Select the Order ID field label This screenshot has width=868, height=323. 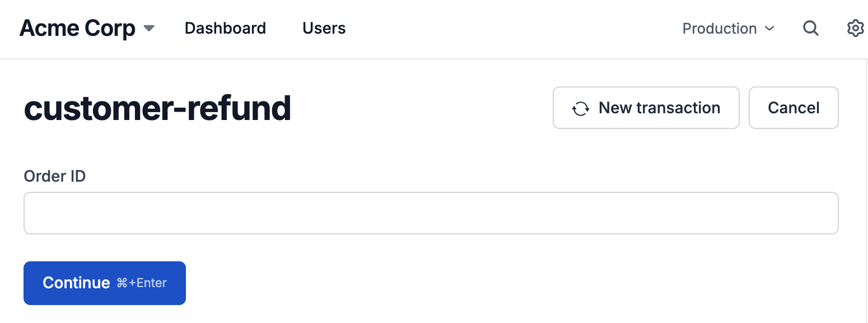pos(54,176)
